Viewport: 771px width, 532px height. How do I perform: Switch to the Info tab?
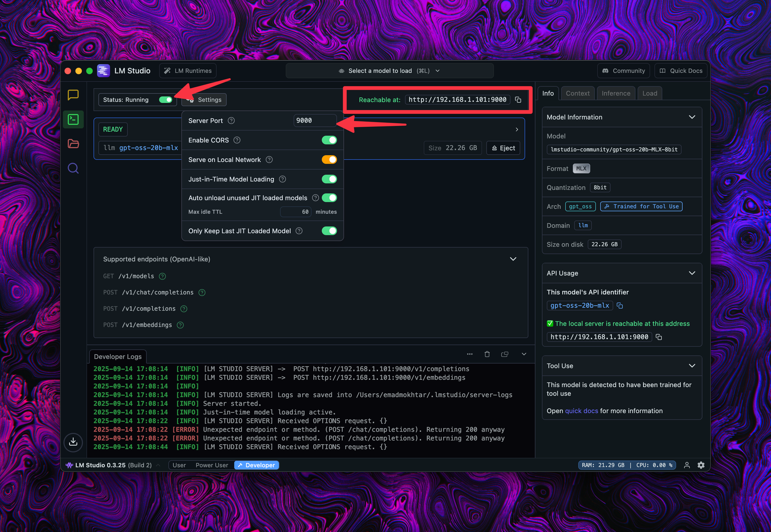coord(548,93)
